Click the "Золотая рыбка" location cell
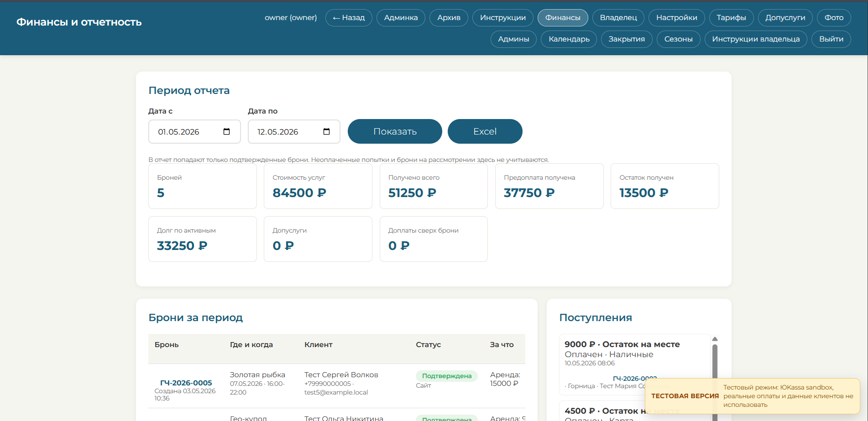The width and height of the screenshot is (868, 421). pos(257,375)
